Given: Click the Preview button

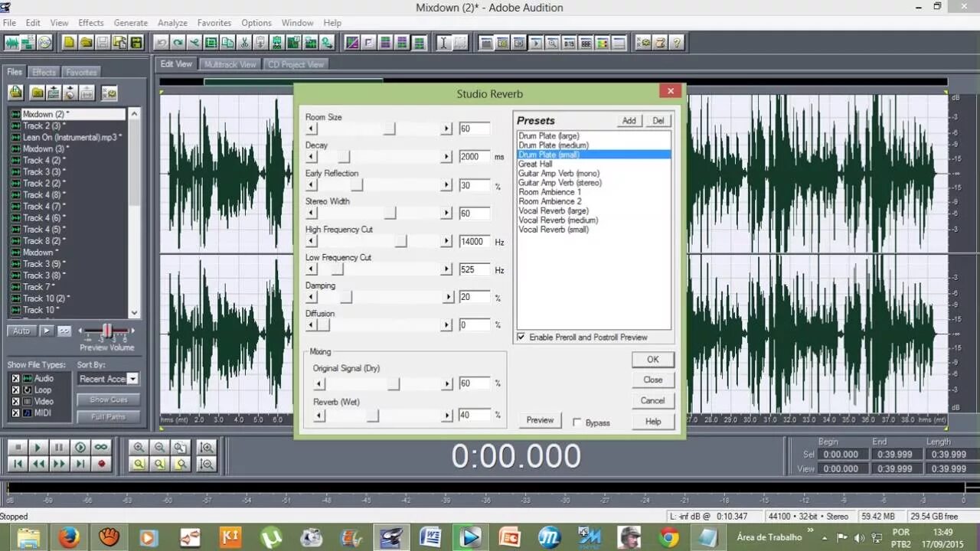Looking at the screenshot, I should [540, 420].
